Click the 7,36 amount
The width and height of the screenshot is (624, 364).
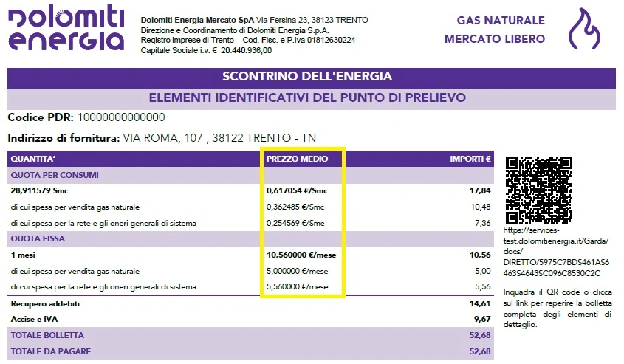[483, 224]
